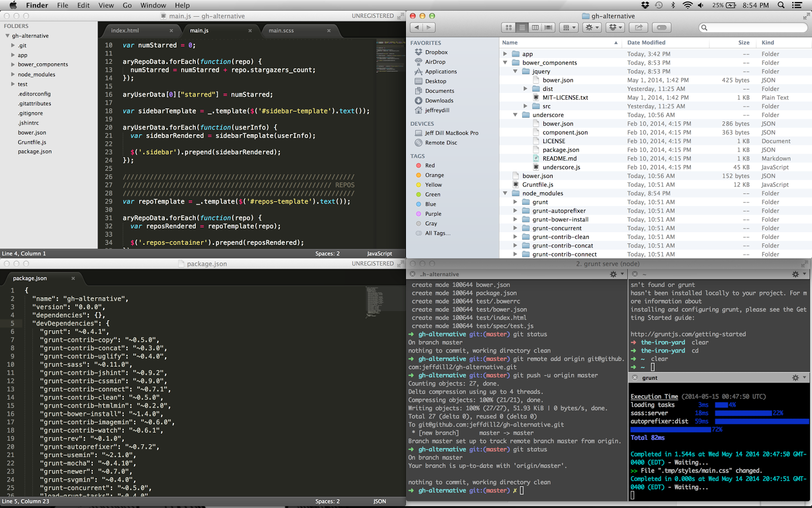Open the Dropbox dropdown in Finder toolbar
The width and height of the screenshot is (812, 508).
[615, 27]
